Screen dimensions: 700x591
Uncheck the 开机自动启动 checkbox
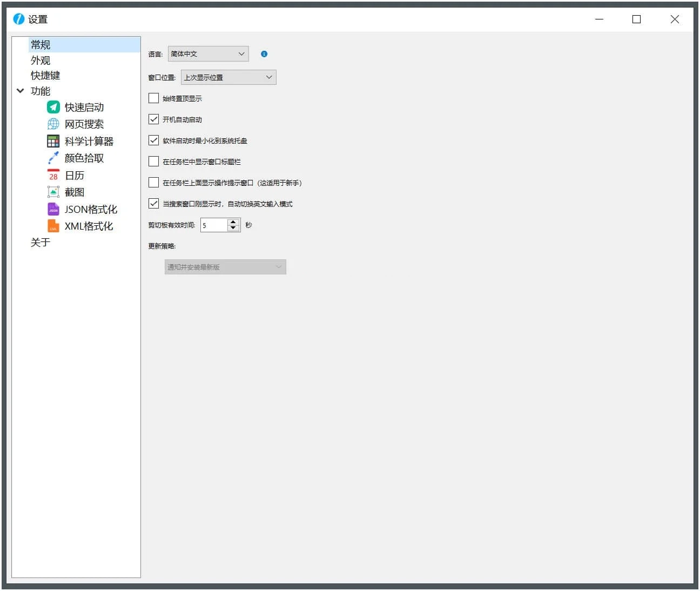click(x=154, y=119)
